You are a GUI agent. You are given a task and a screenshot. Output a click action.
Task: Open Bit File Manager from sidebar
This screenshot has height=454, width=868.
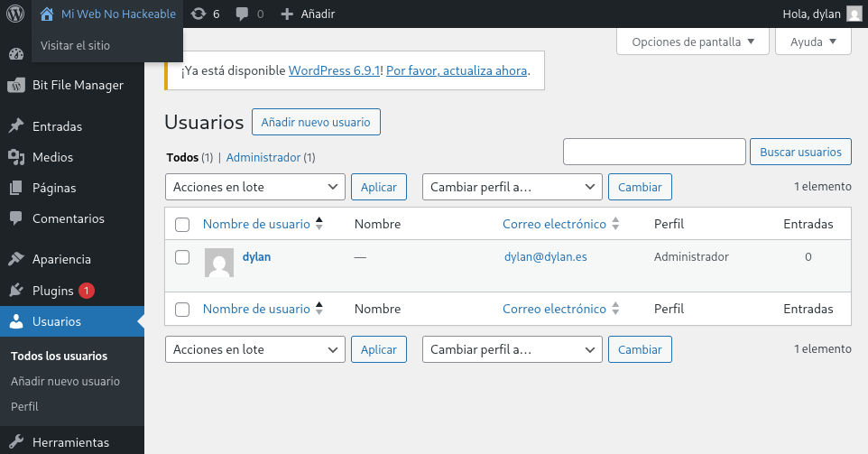[77, 86]
